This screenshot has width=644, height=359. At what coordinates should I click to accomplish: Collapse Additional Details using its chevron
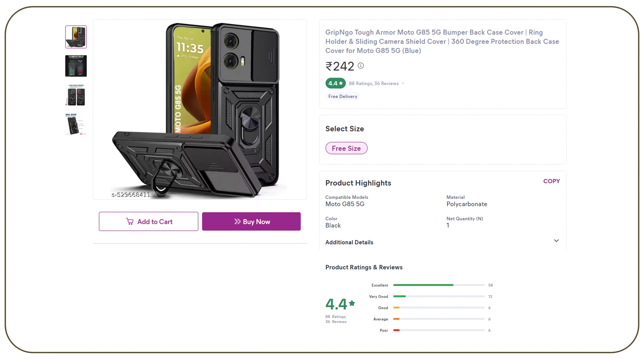pos(556,241)
